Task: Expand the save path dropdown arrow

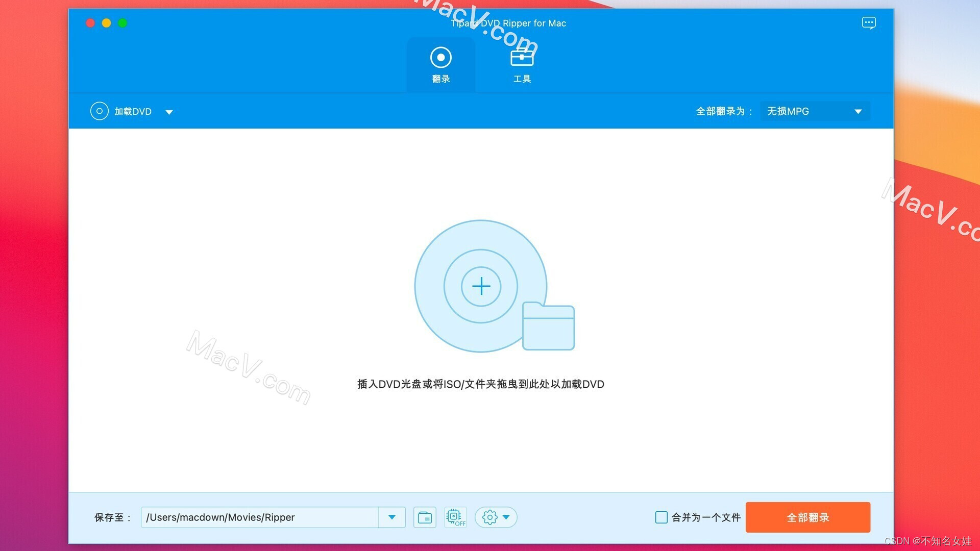Action: click(392, 517)
